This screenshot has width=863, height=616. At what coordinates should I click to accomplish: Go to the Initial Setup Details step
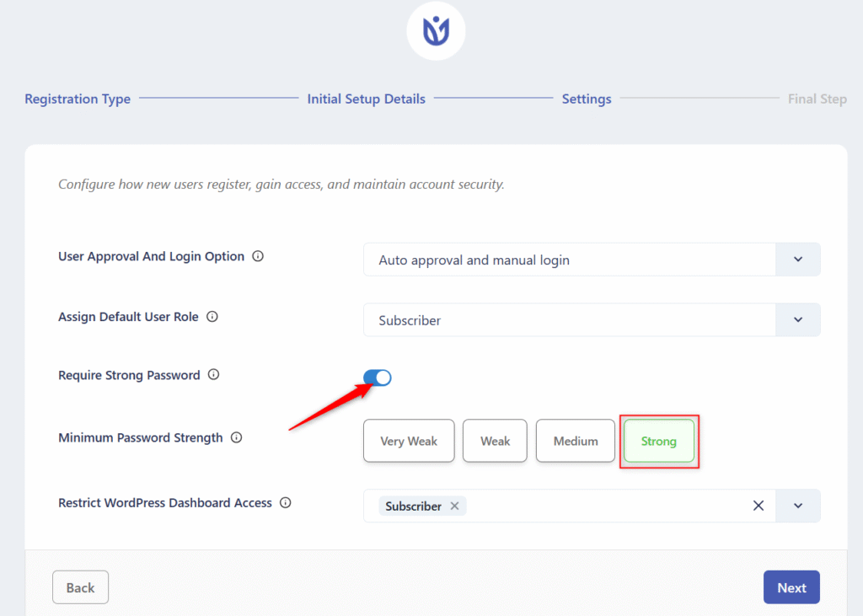[x=366, y=99]
